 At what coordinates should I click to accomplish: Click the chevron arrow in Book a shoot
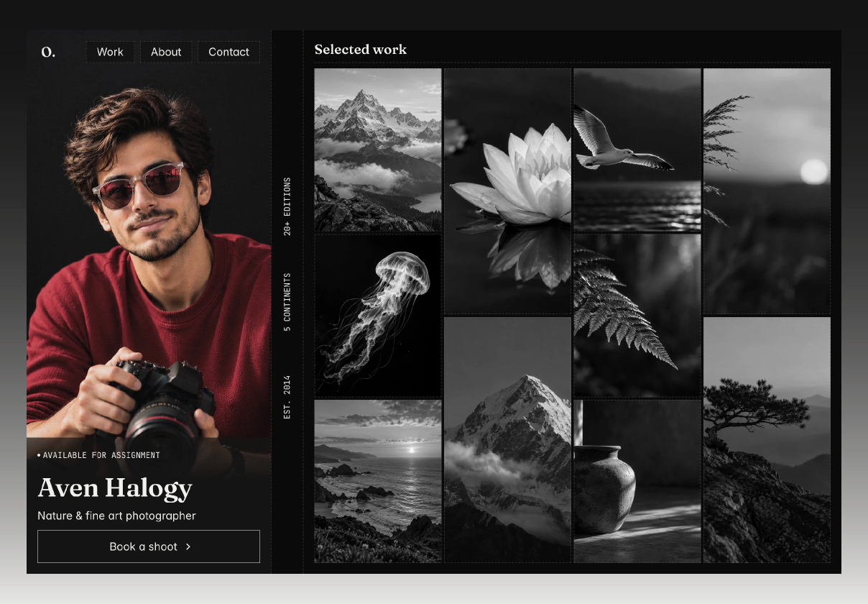click(188, 546)
